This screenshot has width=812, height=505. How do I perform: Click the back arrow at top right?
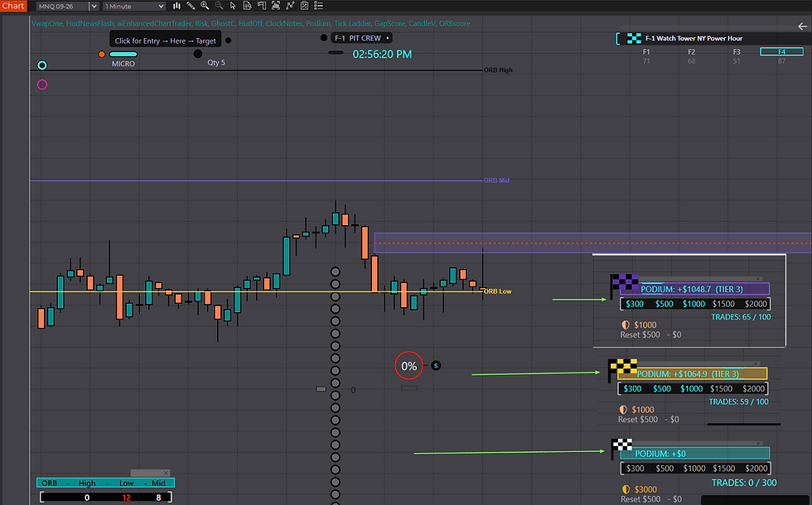tap(802, 26)
